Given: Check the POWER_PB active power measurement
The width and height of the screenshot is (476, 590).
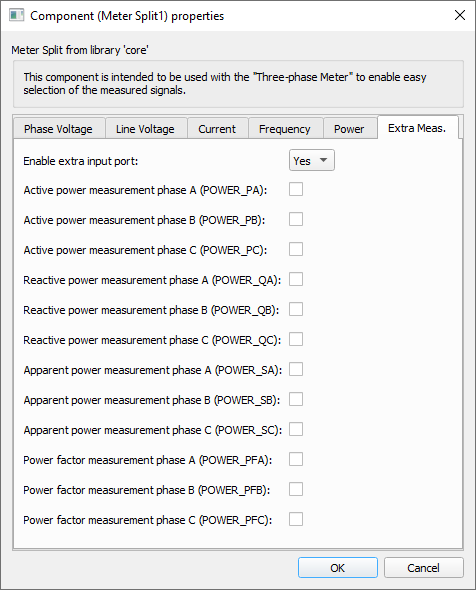Looking at the screenshot, I should pyautogui.click(x=296, y=219).
